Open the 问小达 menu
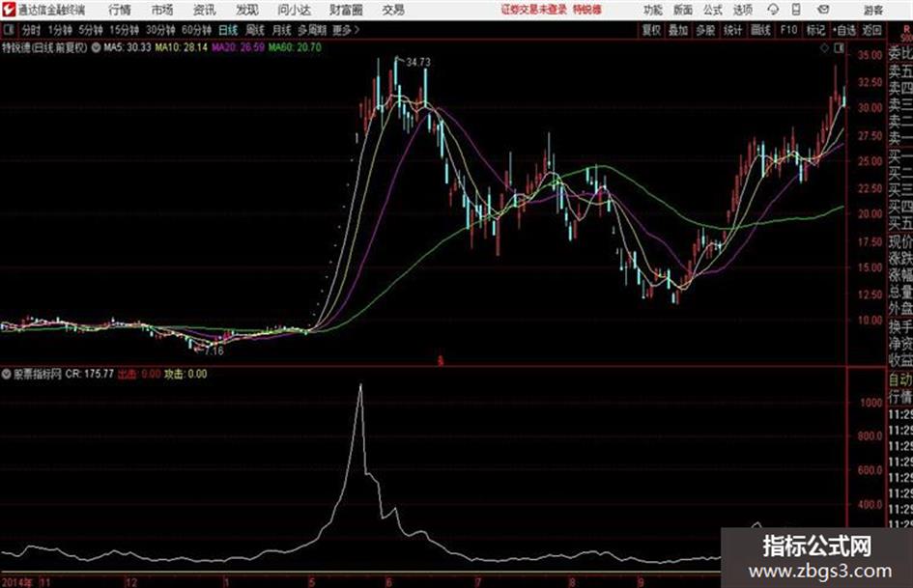913x588 pixels. coord(294,10)
